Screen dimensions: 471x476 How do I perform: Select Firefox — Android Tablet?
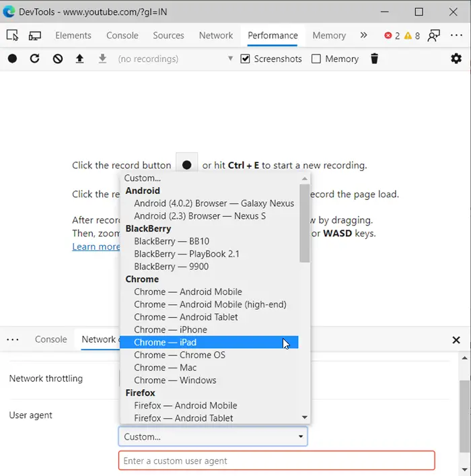209,418
